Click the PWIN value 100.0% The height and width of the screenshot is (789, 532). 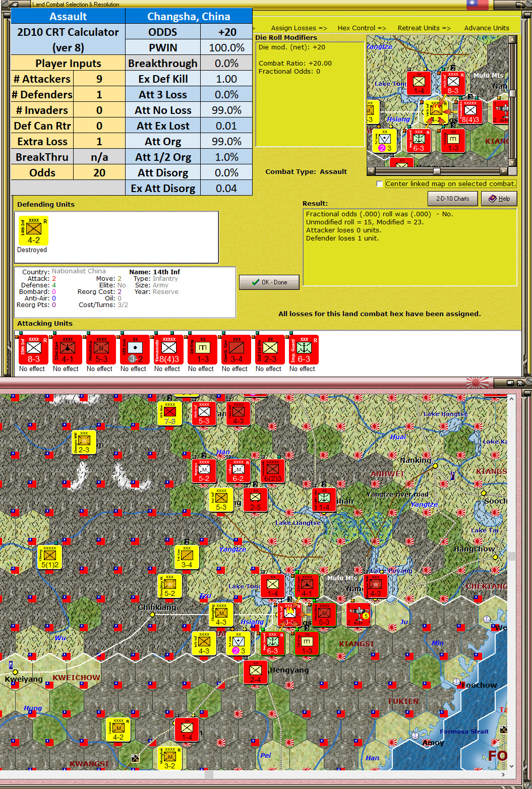226,48
